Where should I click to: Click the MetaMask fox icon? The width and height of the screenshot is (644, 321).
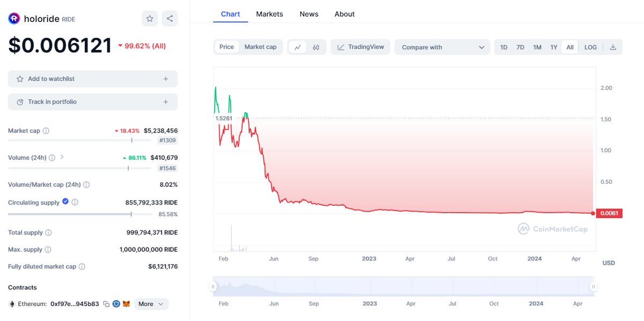[126, 304]
